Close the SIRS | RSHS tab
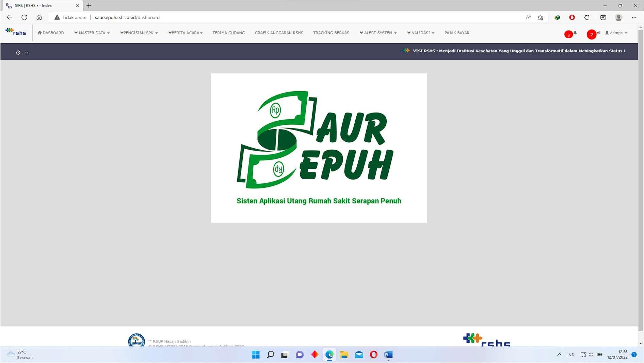644x363 pixels. click(x=77, y=6)
